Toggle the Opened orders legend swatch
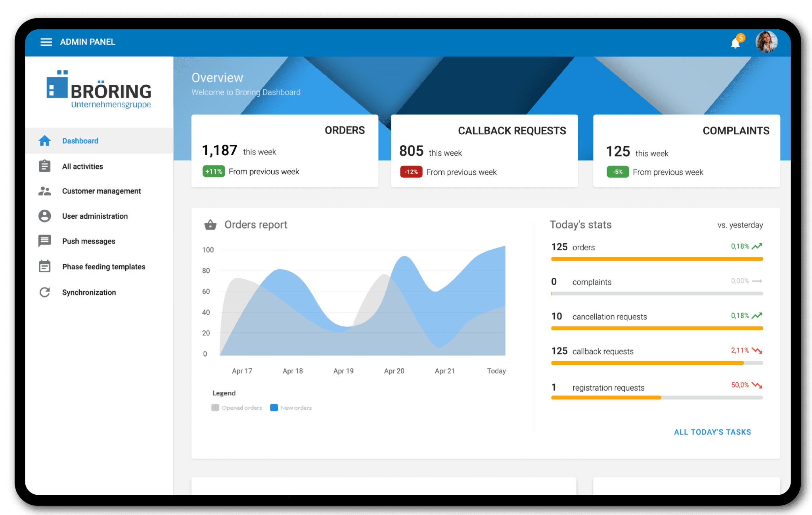812x515 pixels. (x=215, y=408)
